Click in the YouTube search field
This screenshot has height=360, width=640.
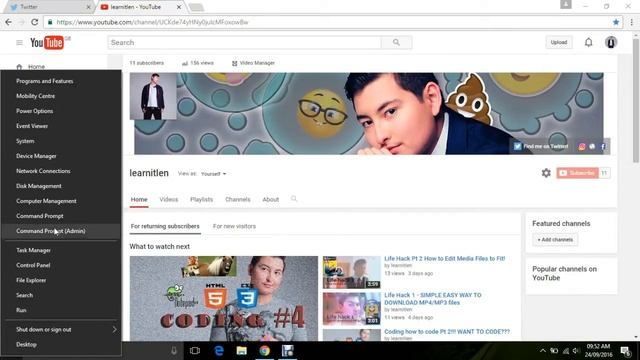click(244, 42)
